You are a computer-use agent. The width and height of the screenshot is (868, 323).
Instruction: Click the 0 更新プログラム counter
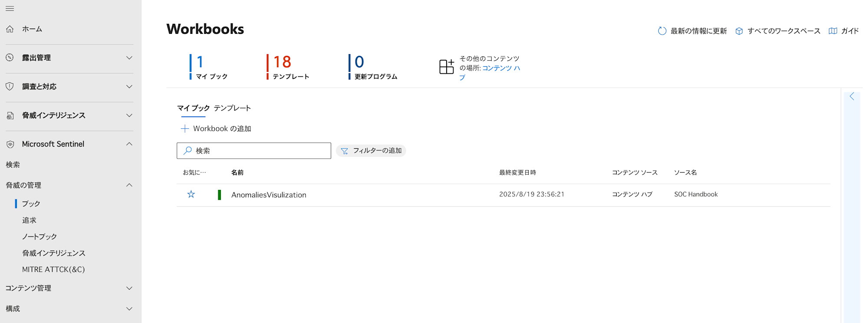(x=373, y=67)
